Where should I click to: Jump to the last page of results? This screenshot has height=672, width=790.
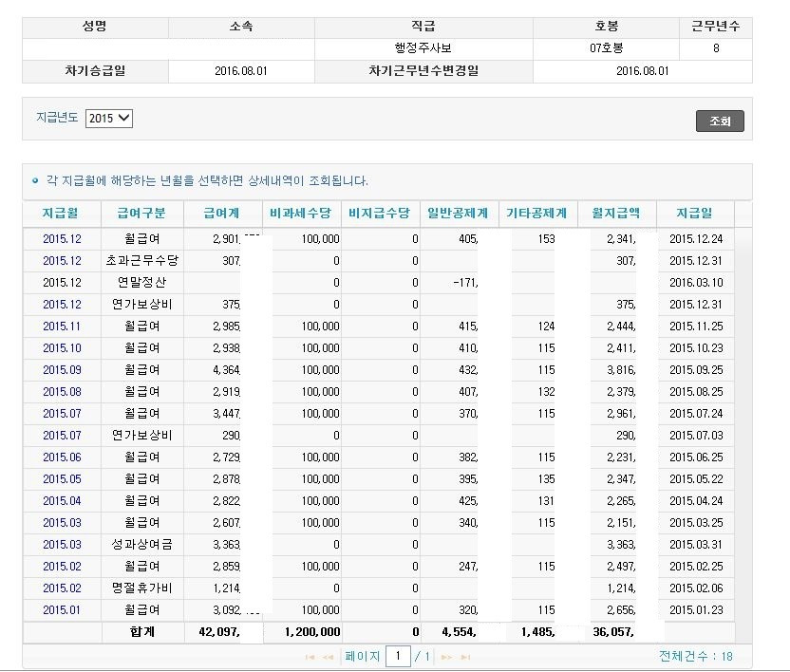465,657
